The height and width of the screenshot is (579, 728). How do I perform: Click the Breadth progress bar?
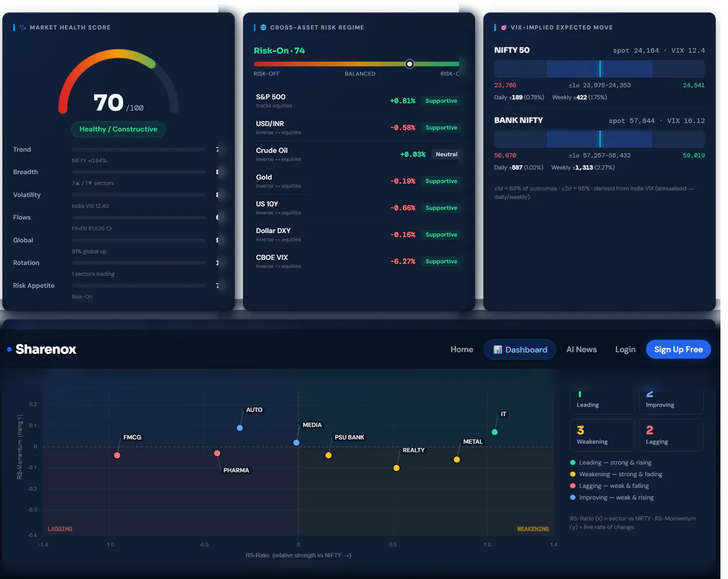pyautogui.click(x=138, y=172)
